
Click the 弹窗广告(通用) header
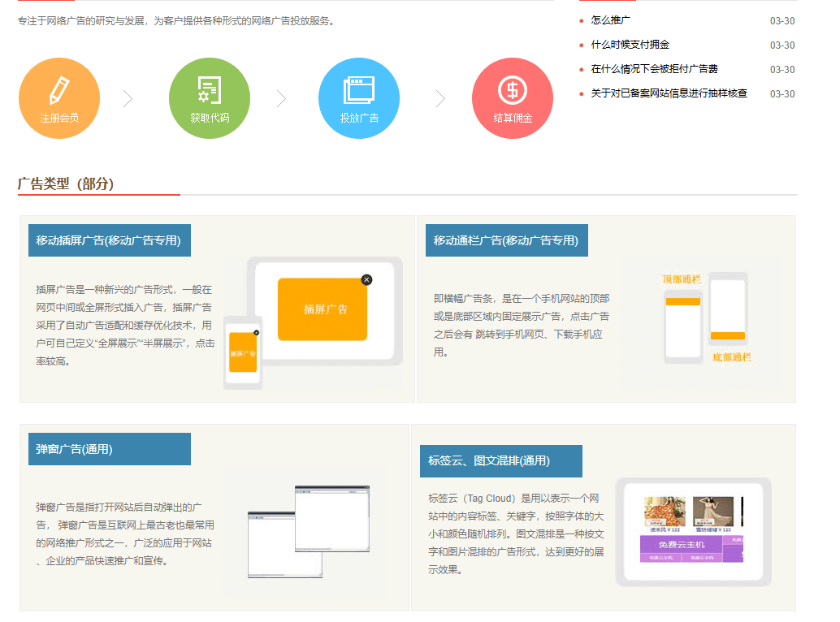click(110, 449)
